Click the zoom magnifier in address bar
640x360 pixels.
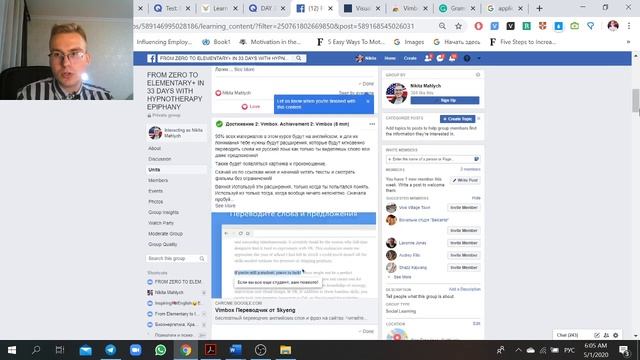442,26
